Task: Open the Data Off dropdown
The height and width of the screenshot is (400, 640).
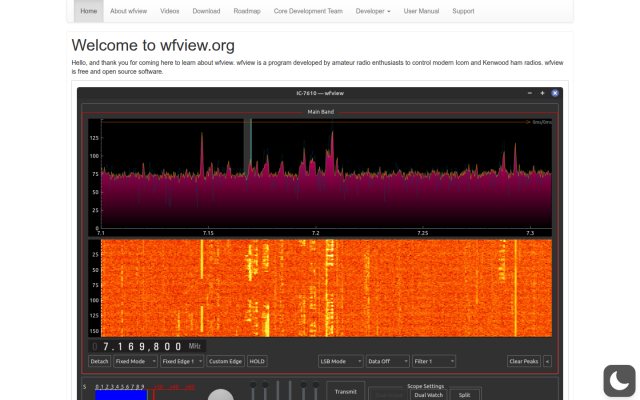Action: click(x=387, y=361)
